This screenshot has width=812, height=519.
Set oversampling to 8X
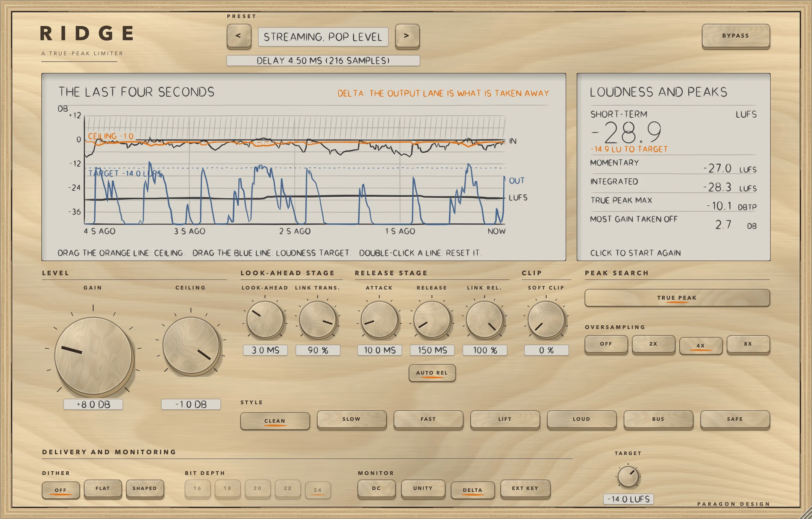coord(748,344)
